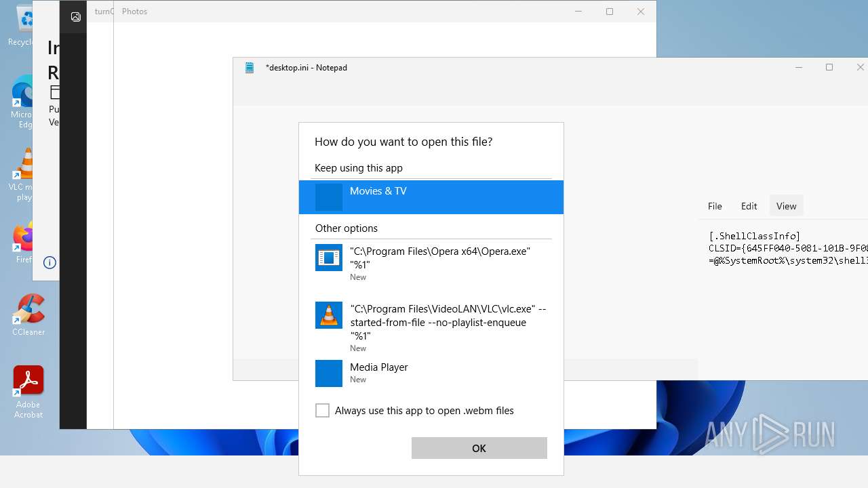
Task: Open CCleaner desktop shortcut
Action: tap(28, 314)
